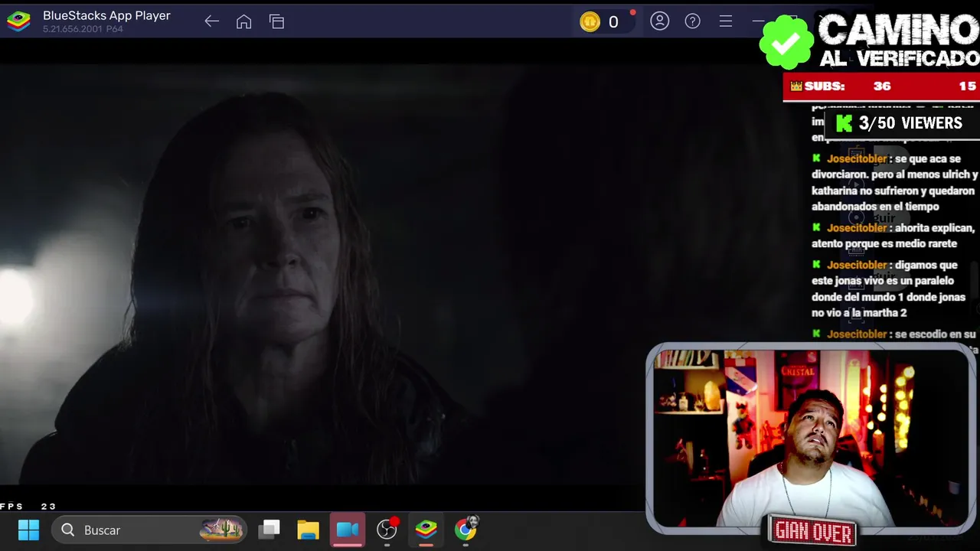
Task: Open the Windows Start menu
Action: [28, 530]
